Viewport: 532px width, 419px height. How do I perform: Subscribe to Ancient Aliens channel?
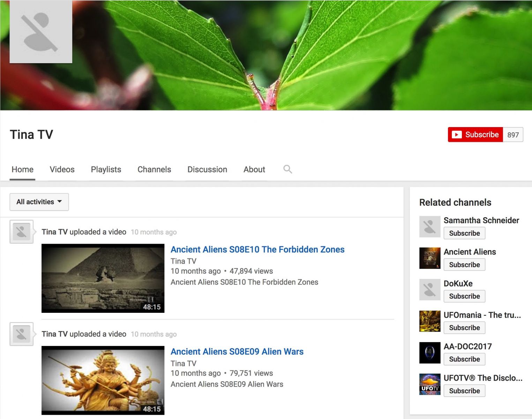(x=464, y=265)
